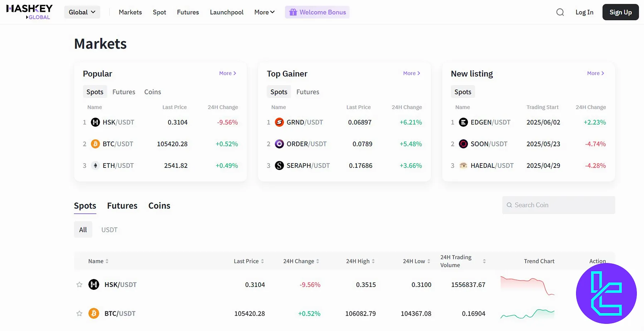Click HSK/USDT volume 1556837.67
The width and height of the screenshot is (644, 331).
click(x=468, y=284)
